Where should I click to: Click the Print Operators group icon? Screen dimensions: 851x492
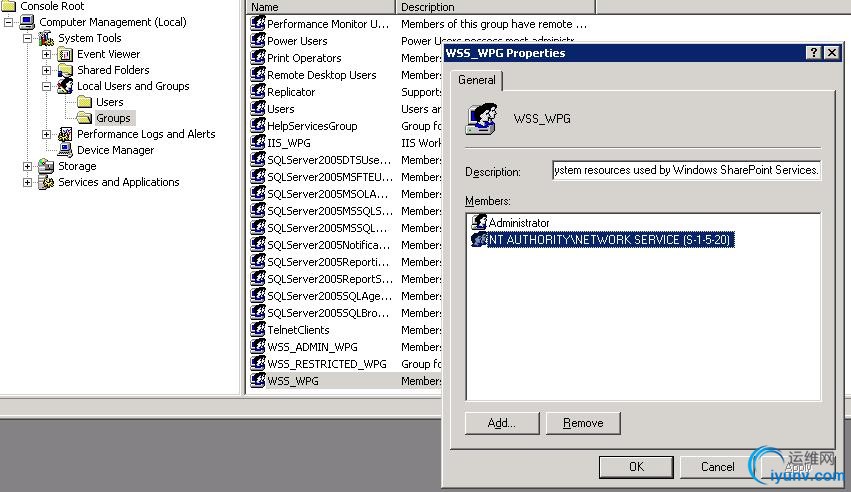click(258, 57)
